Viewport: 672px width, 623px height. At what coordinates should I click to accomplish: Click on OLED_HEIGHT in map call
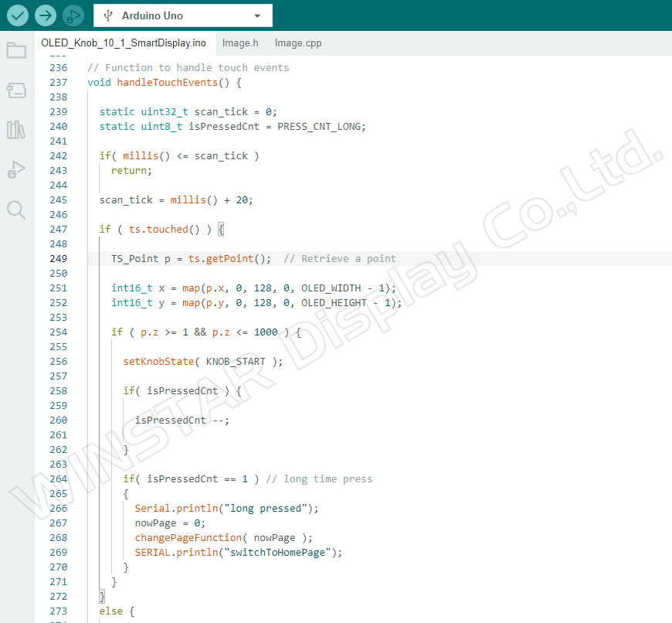(x=334, y=303)
